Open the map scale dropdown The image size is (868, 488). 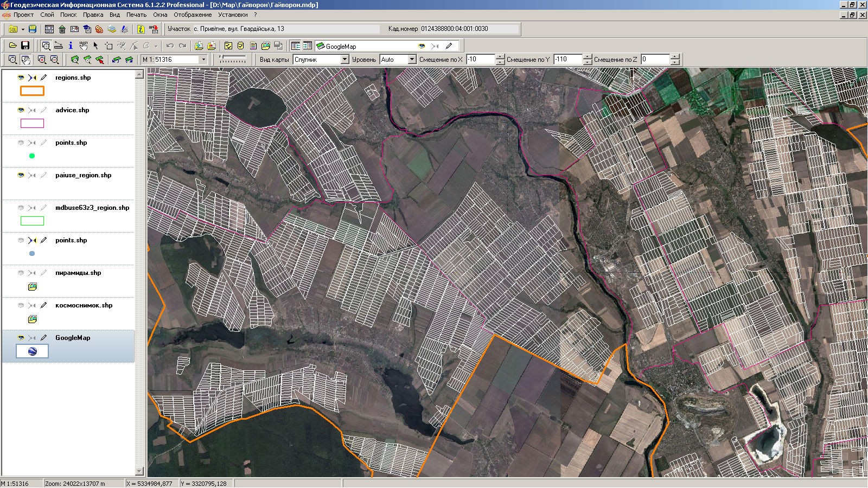tap(203, 60)
